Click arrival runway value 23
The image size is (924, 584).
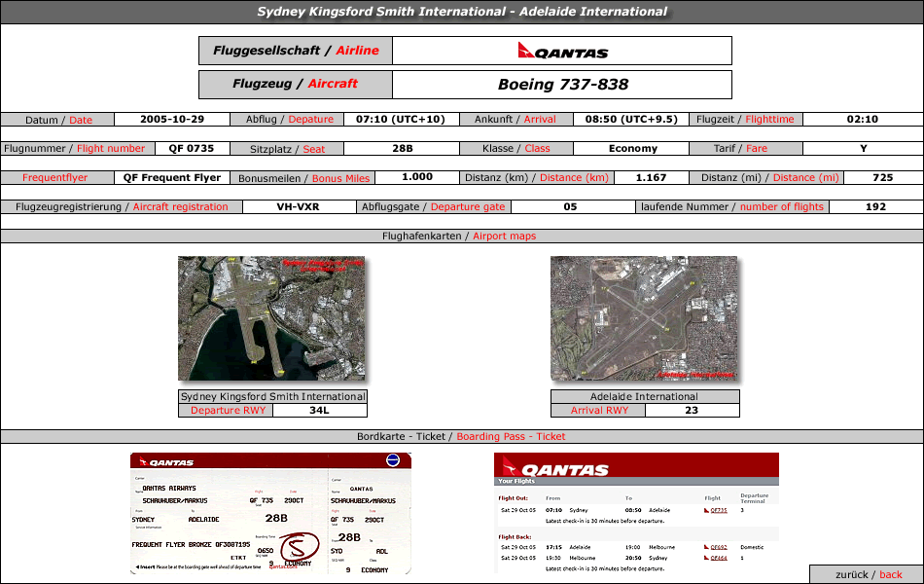(692, 410)
